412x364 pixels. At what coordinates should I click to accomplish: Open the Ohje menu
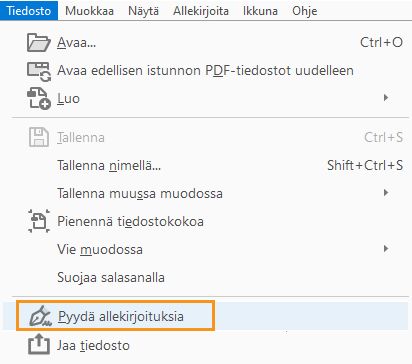pos(304,11)
